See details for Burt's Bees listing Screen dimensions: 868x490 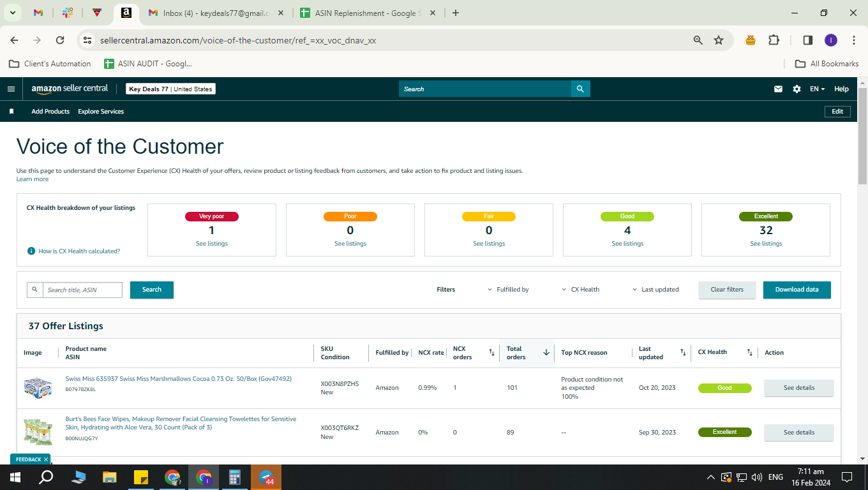coord(799,433)
